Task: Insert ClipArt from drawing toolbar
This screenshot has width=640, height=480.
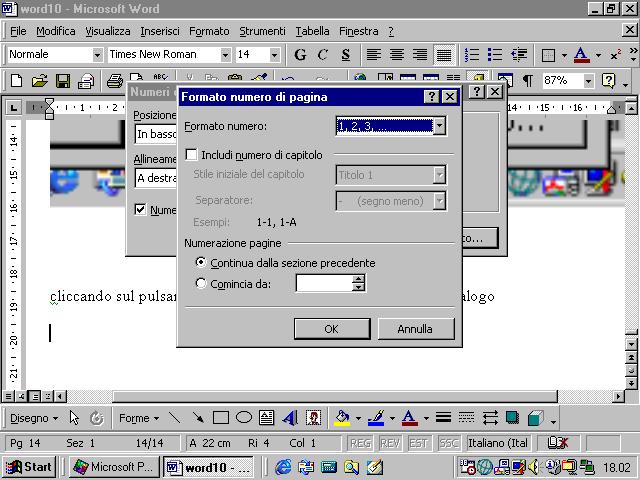Action: 313,418
